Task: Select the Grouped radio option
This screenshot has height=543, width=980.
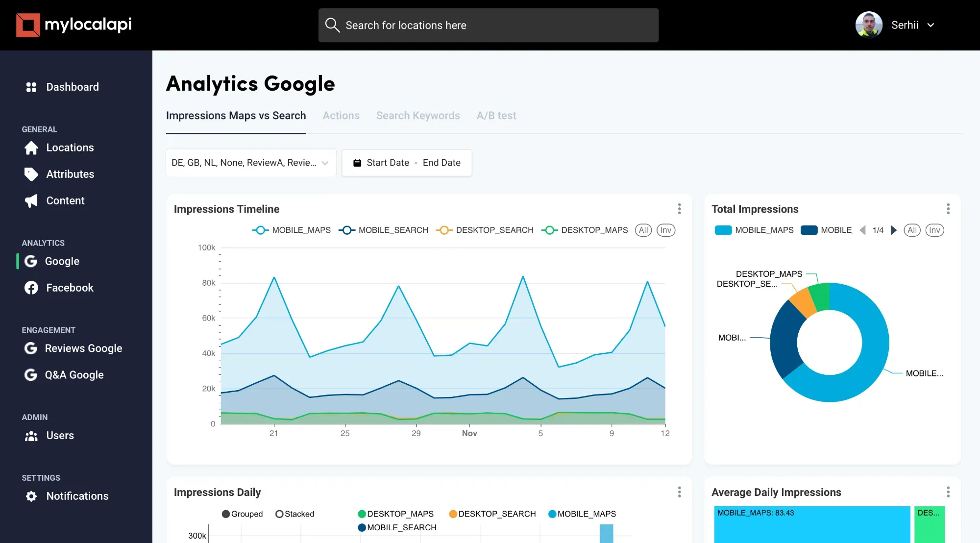Action: click(x=242, y=514)
